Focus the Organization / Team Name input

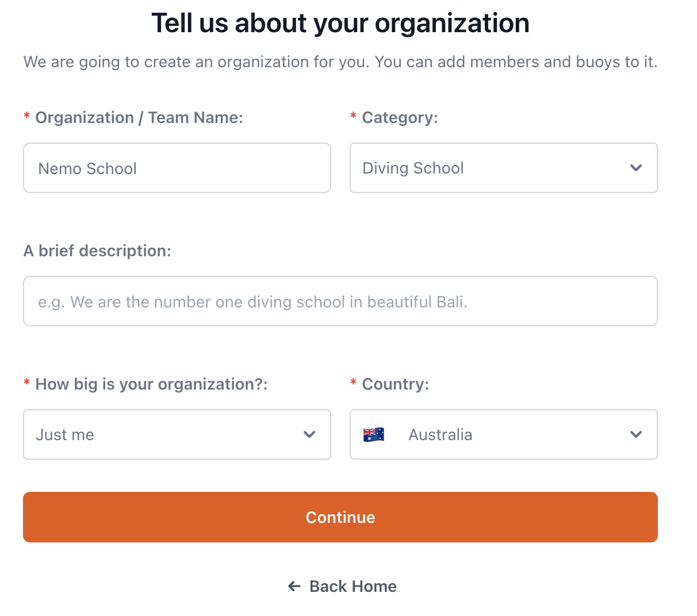click(177, 168)
